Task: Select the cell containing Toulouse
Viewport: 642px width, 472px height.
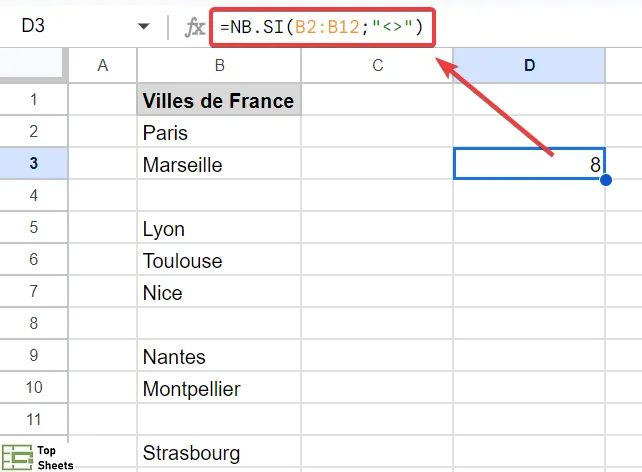Action: (x=219, y=260)
